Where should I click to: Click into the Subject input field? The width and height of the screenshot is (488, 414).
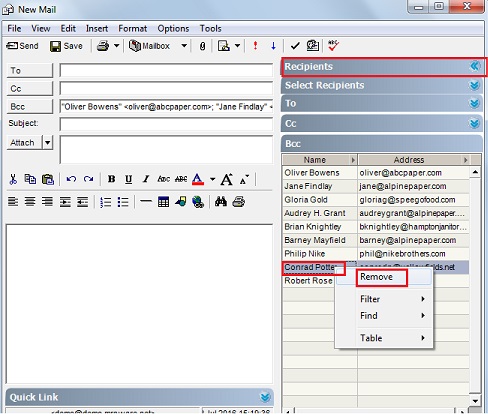(x=166, y=124)
